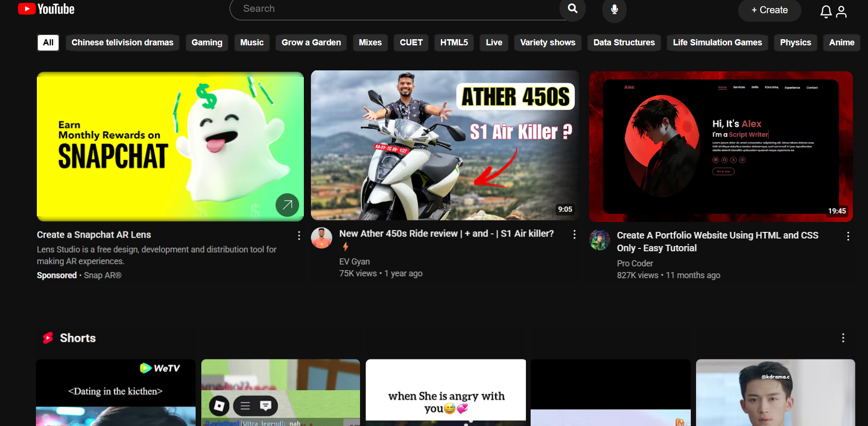Expand the Shorts section options menu

click(842, 338)
